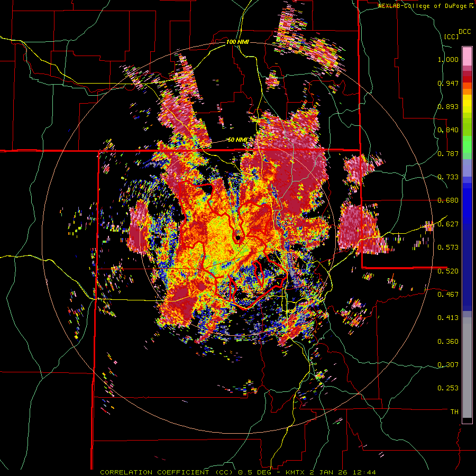Click the 0.360 color scale label
The image size is (476, 476).
[x=448, y=342]
